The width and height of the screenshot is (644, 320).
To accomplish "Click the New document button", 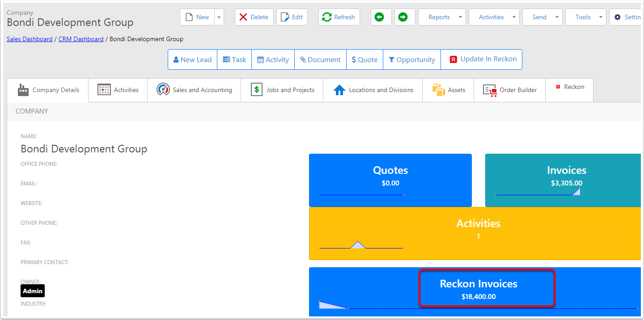I will [x=197, y=17].
